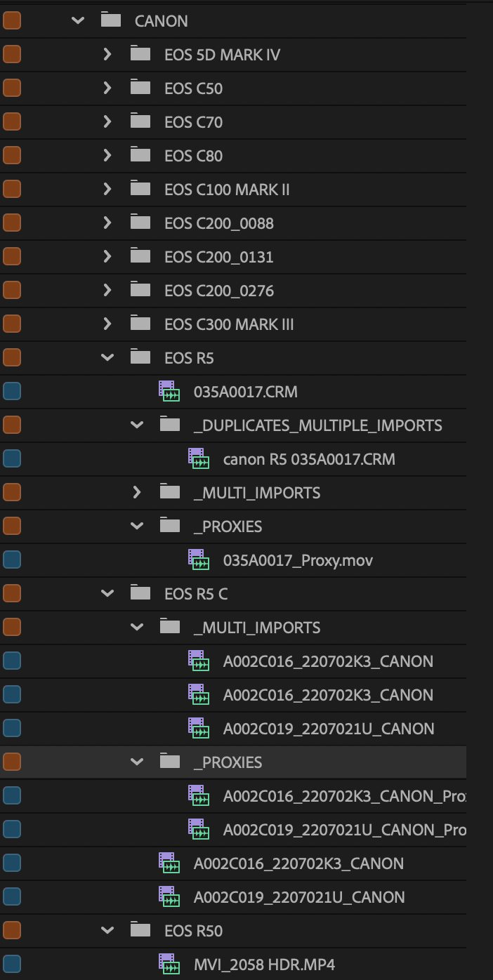
Task: Click the EOS C80 bin folder icon
Action: tap(140, 154)
